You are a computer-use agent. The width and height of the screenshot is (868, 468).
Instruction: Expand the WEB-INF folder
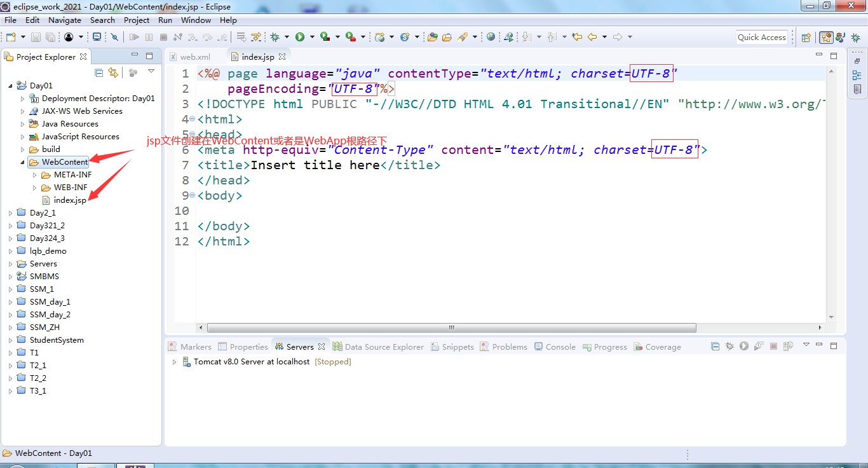pos(35,188)
